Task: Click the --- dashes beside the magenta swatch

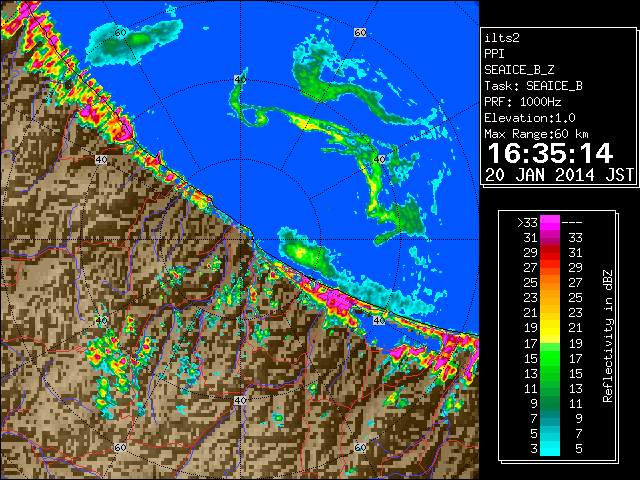Action: (572, 223)
